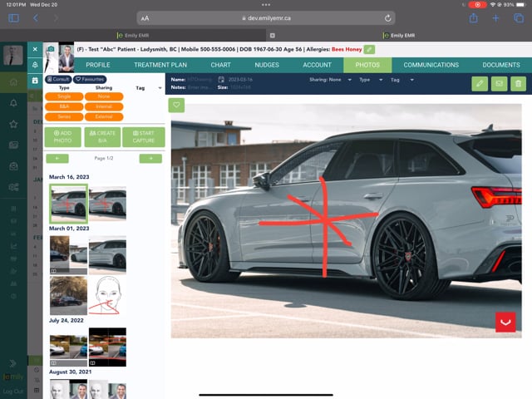Viewport: 532px width, 399px height.
Task: Toggle the External sharing filter
Action: [x=104, y=116]
